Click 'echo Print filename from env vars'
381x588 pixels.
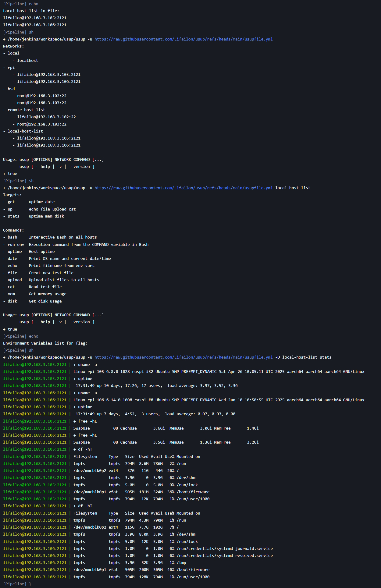tap(49, 265)
